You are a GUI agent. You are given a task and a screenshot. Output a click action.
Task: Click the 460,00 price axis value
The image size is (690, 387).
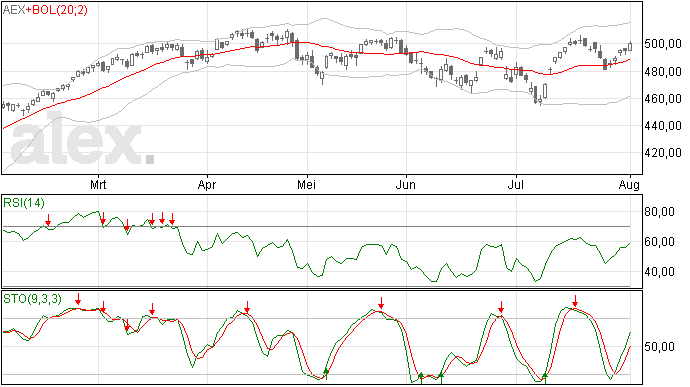(x=662, y=99)
